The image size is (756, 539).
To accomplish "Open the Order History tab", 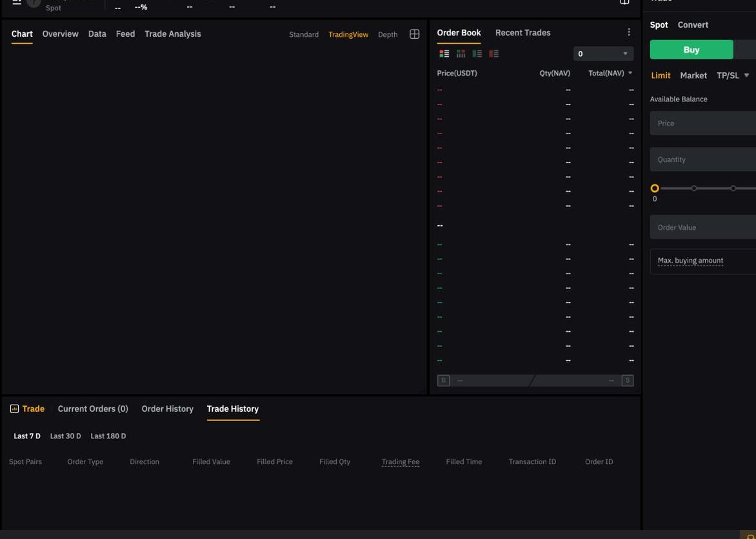I will 167,409.
